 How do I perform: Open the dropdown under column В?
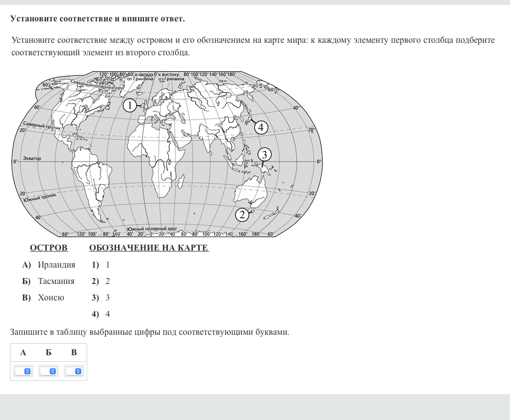coord(74,371)
